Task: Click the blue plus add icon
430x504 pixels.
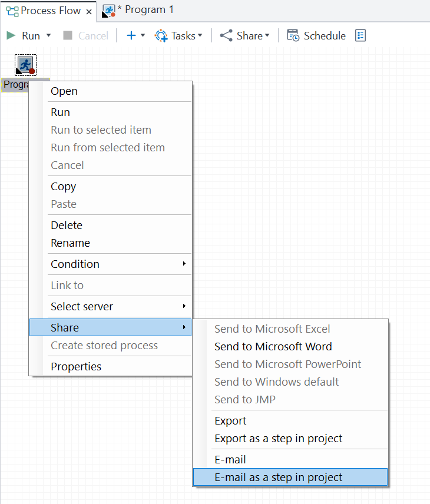Action: pos(131,36)
